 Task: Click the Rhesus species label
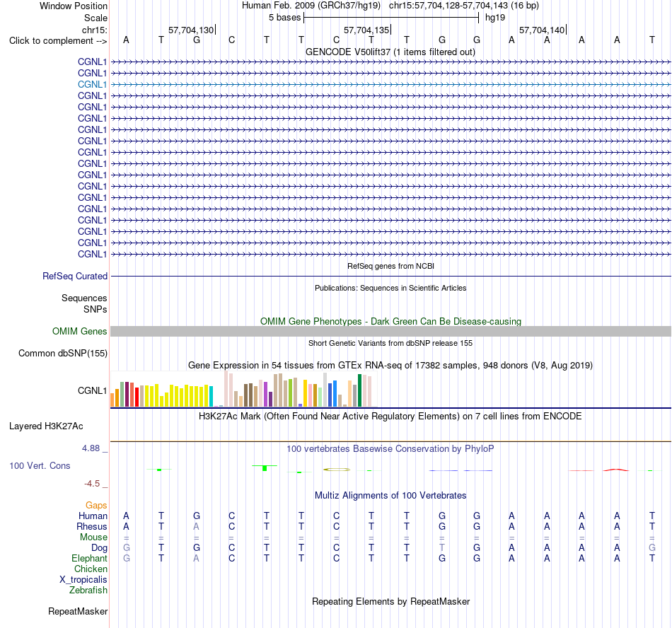tap(92, 526)
